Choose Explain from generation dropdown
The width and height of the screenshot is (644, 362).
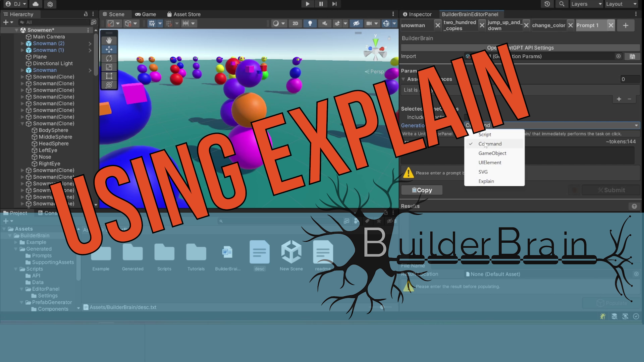[x=494, y=181]
